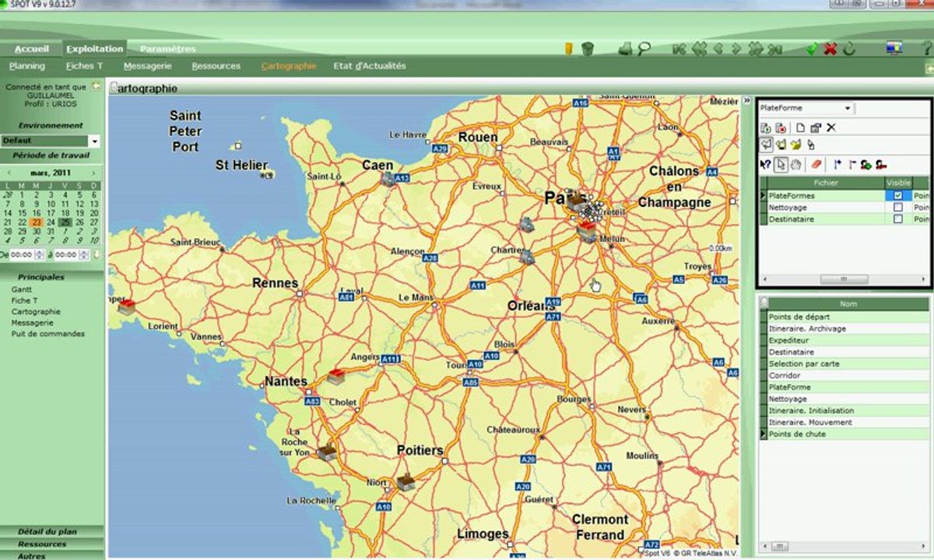
Task: Select the hand pan tool
Action: pyautogui.click(x=795, y=164)
